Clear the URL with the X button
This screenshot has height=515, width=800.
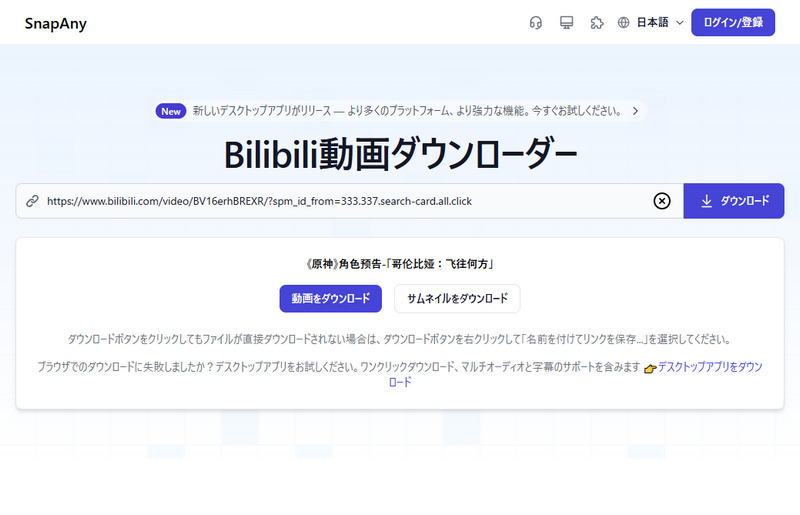(x=662, y=201)
